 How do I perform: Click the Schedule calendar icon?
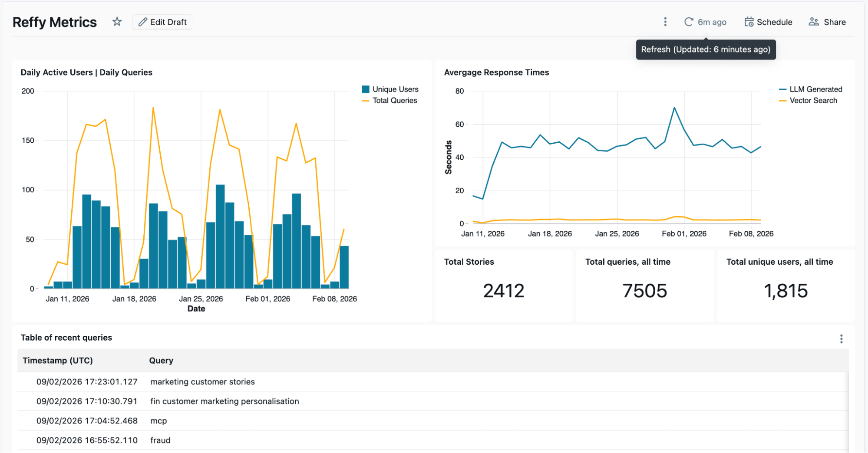pos(749,22)
